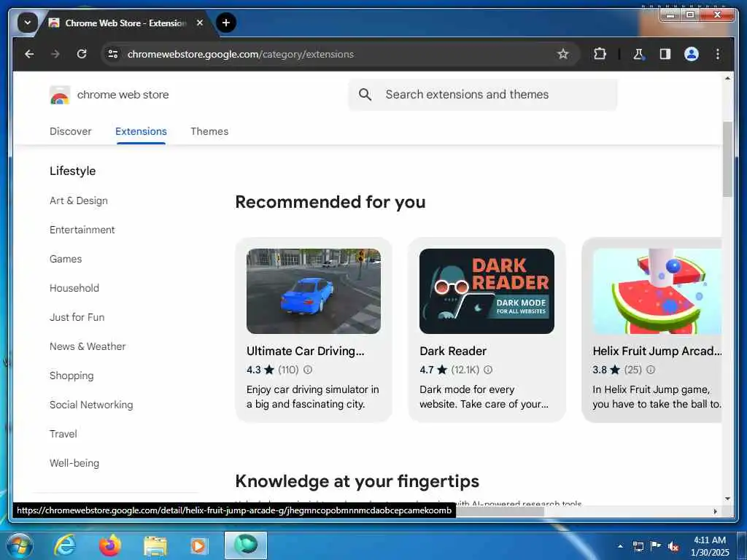Image resolution: width=747 pixels, height=560 pixels.
Task: Switch to the Discover tab
Action: tap(71, 131)
